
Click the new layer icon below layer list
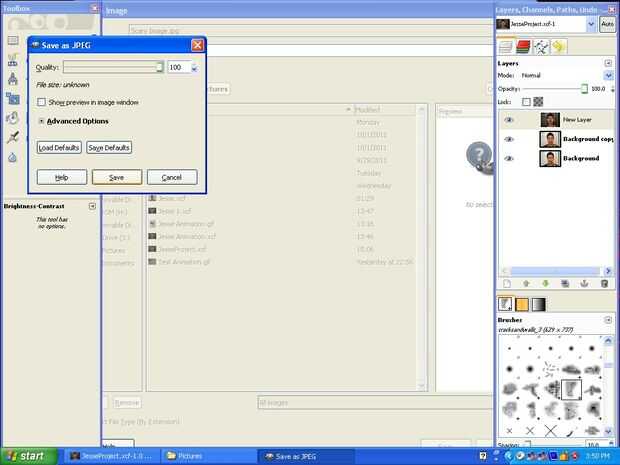pyautogui.click(x=507, y=284)
